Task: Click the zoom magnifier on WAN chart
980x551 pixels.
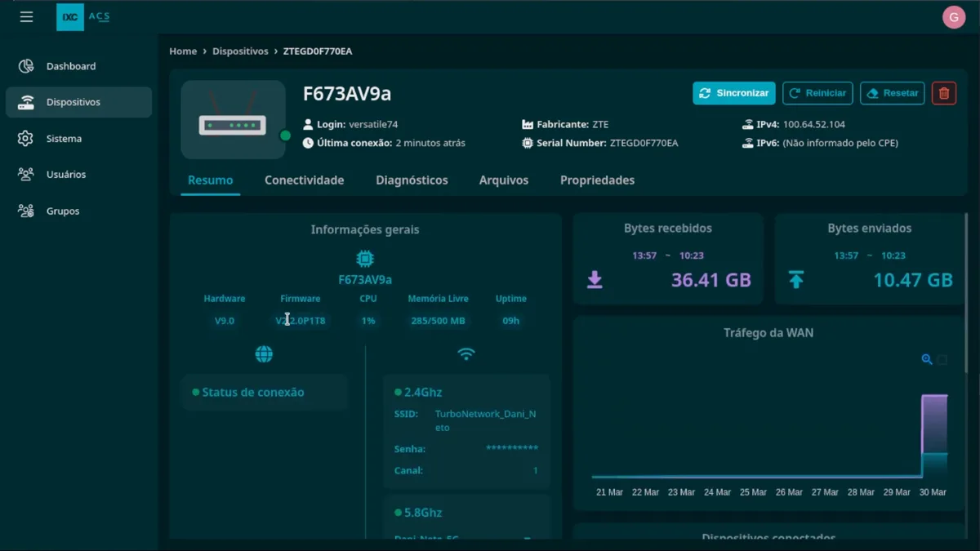Action: point(927,359)
